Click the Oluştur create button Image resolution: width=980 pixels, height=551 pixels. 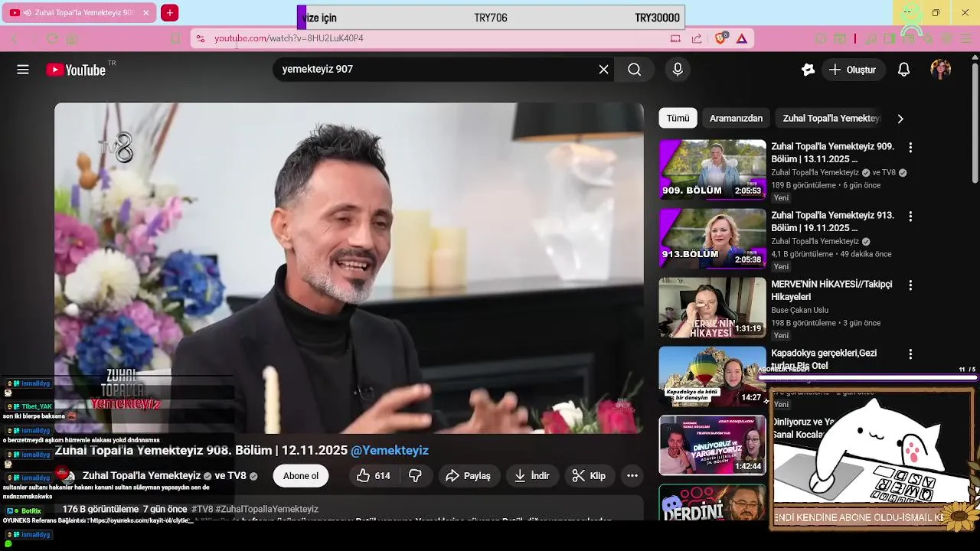854,70
